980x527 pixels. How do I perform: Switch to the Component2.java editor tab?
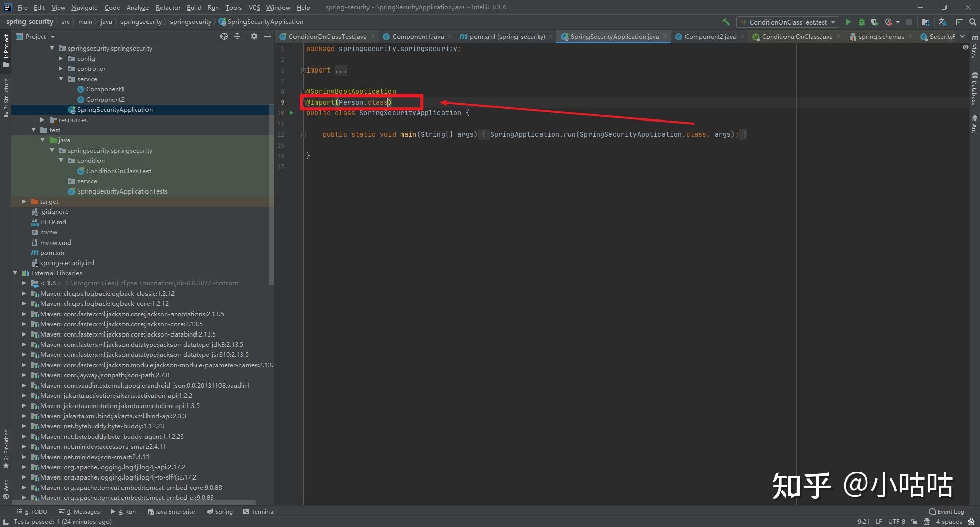pyautogui.click(x=710, y=37)
